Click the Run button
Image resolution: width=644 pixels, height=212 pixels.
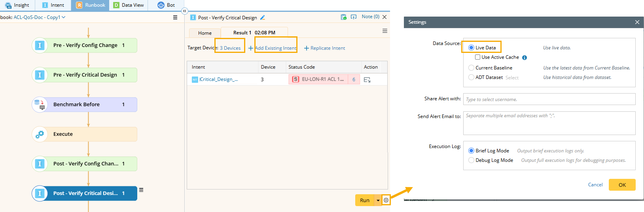(365, 200)
